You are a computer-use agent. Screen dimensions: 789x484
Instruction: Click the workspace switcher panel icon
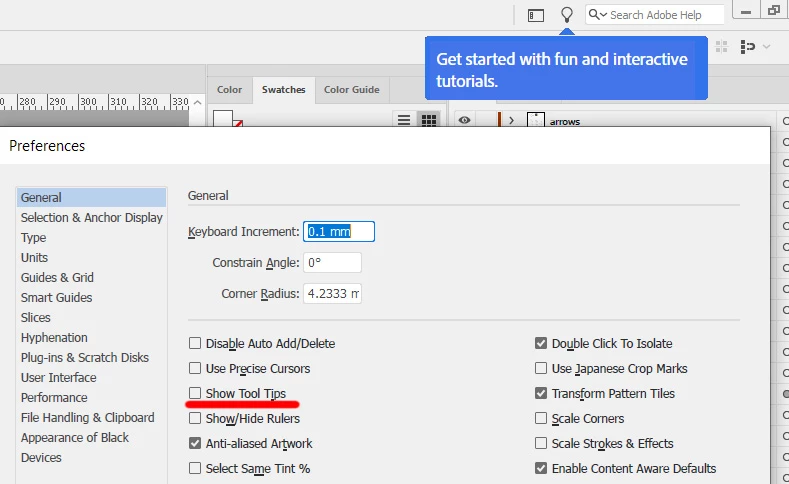(536, 16)
